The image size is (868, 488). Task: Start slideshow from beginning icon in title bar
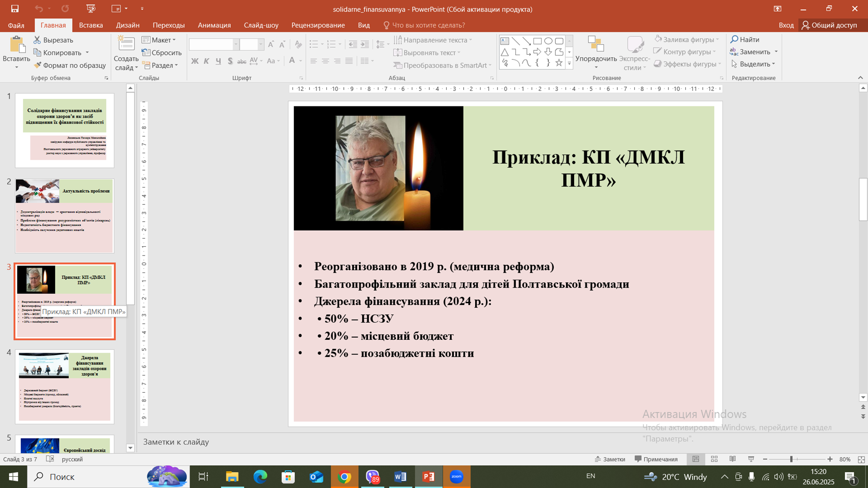coord(91,9)
